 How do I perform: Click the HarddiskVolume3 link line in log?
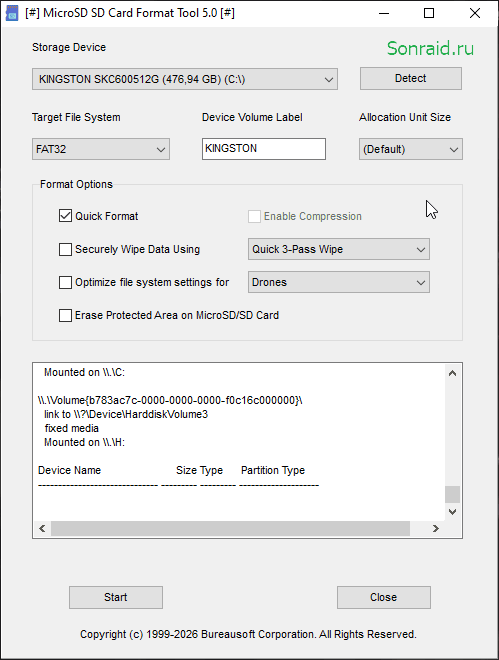click(126, 414)
